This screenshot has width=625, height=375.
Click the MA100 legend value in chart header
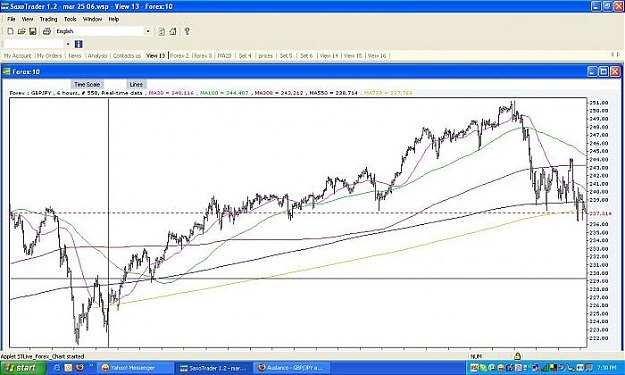pos(224,93)
